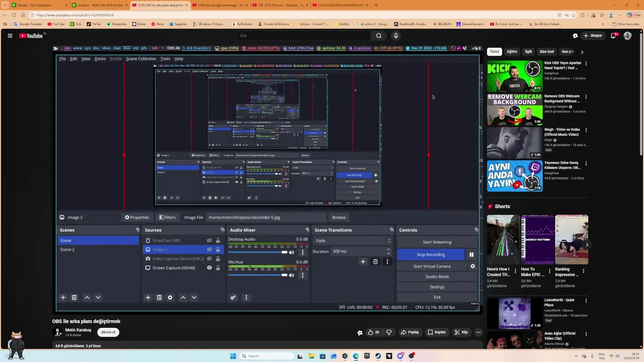Dislike the video with thumbs-down
The height and width of the screenshot is (362, 644).
(x=389, y=332)
